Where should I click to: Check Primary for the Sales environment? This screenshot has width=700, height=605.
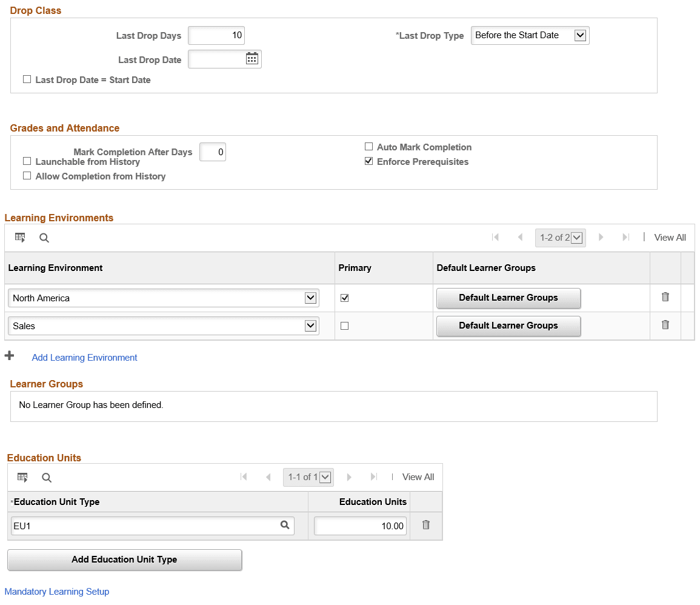(344, 326)
